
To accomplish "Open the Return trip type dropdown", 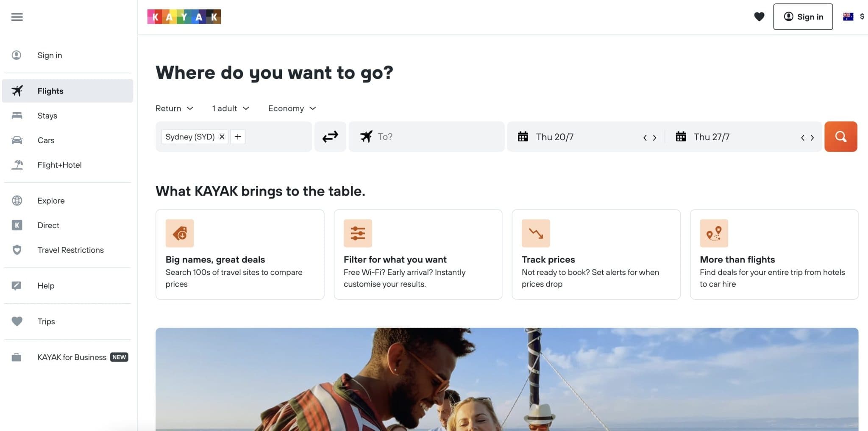I will 174,108.
